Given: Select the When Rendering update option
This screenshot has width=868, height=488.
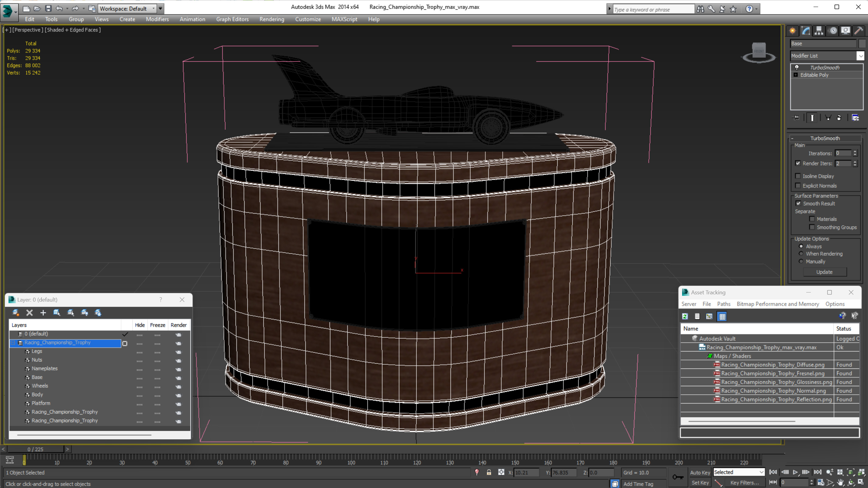Looking at the screenshot, I should tap(801, 254).
